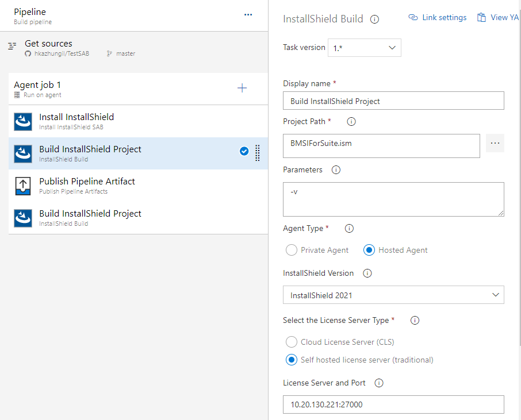Click the info icon next to InstallShield Version
This screenshot has width=521, height=420.
pos(367,273)
